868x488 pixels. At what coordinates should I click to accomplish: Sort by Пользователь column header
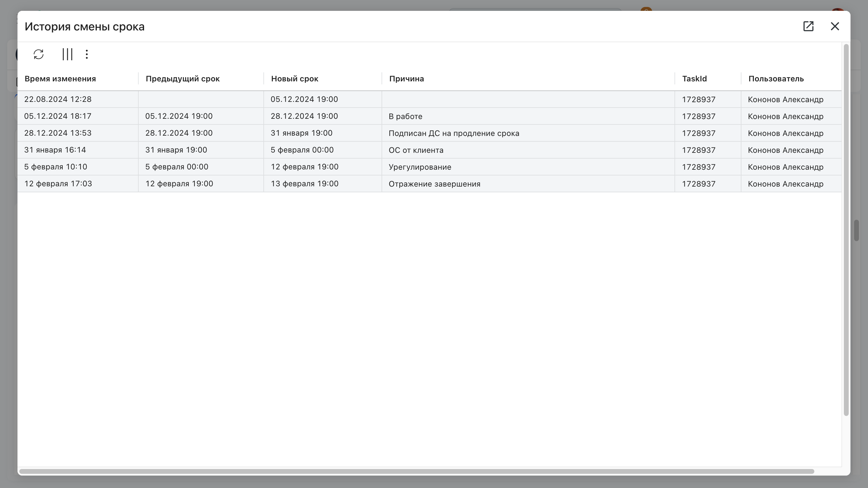(x=776, y=79)
